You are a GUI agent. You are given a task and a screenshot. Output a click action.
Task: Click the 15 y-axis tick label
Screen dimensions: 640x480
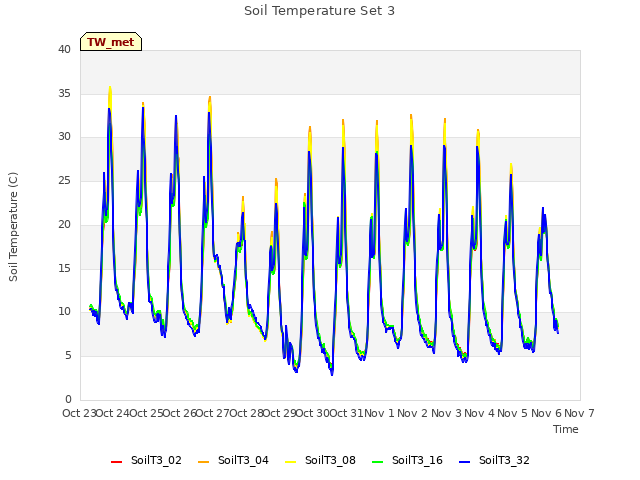(64, 269)
